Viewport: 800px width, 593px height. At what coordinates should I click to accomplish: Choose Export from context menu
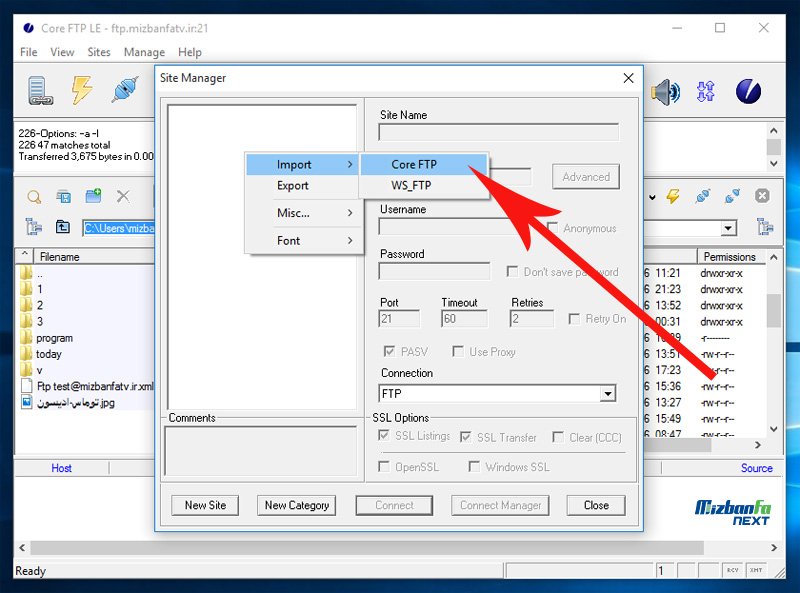click(x=293, y=185)
